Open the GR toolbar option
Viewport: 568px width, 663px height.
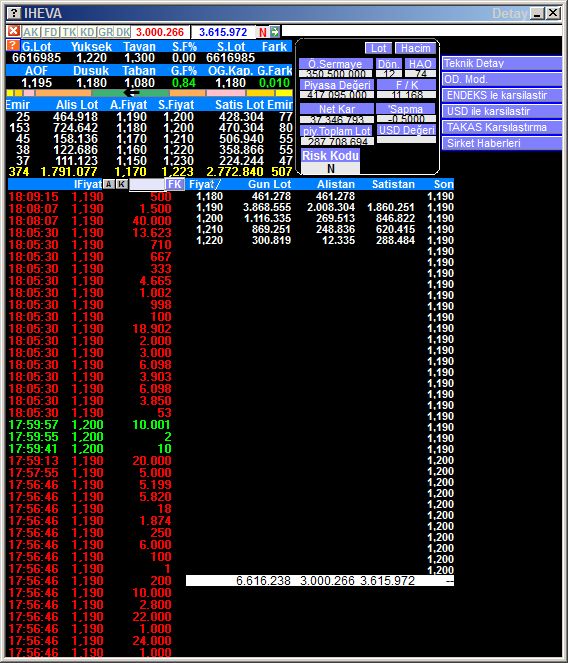tap(105, 32)
